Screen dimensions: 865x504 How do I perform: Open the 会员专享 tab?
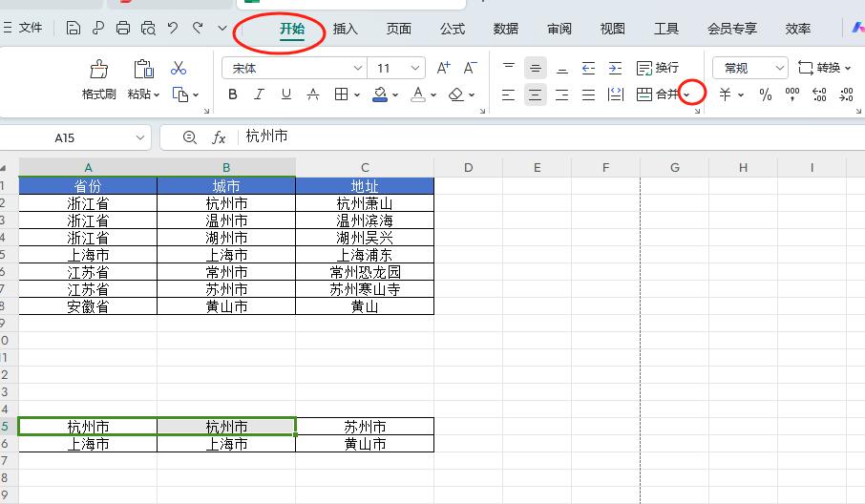pos(732,29)
